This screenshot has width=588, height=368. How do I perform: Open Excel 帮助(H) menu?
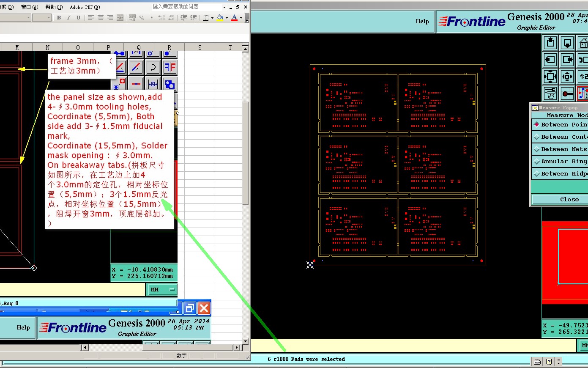click(54, 7)
